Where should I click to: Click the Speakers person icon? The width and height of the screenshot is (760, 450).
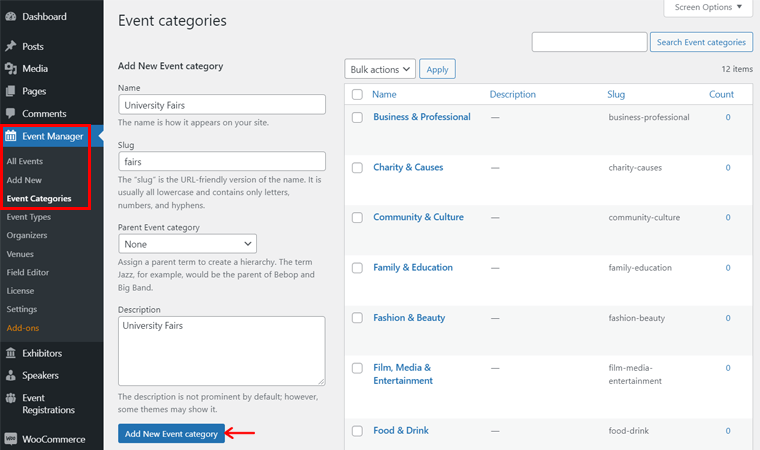pyautogui.click(x=11, y=376)
